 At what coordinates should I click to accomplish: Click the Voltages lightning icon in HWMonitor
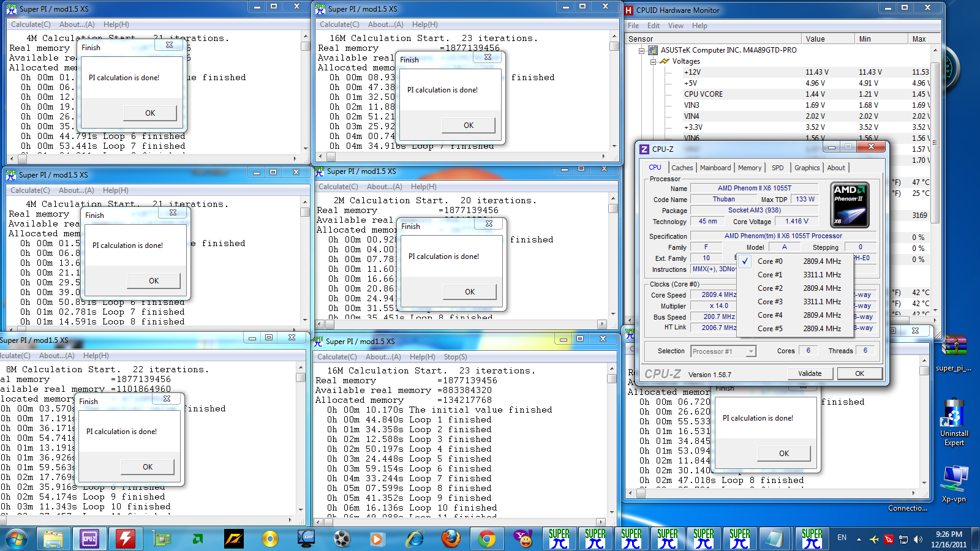(x=665, y=61)
